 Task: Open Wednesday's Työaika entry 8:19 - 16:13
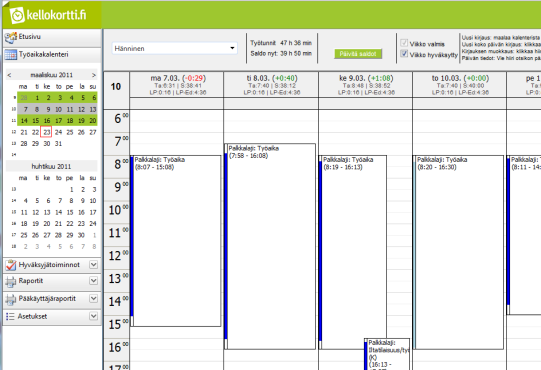pos(353,252)
